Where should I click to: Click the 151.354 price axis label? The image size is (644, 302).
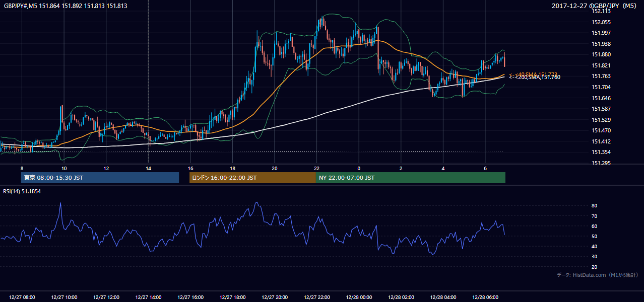point(601,152)
